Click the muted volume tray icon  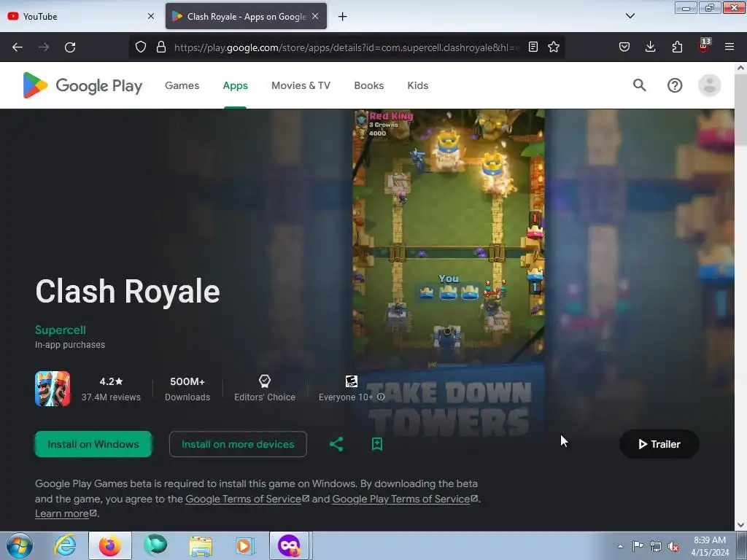(673, 546)
